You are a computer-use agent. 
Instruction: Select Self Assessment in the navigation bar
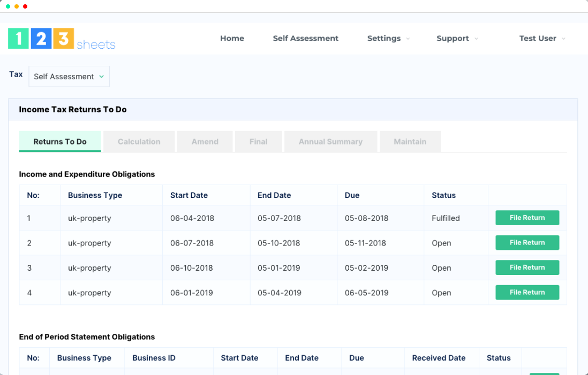click(x=305, y=39)
